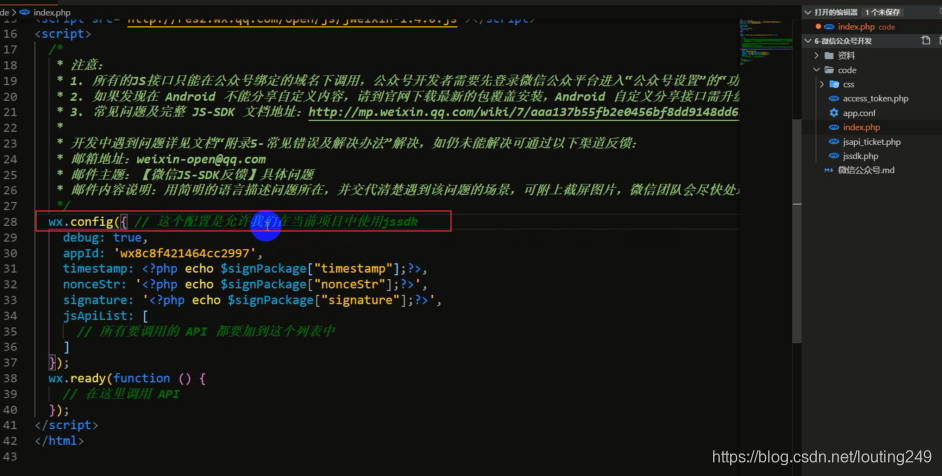Viewport: 942px width, 476px height.
Task: Click the comment line starting '邮件主题'
Action: 185,175
